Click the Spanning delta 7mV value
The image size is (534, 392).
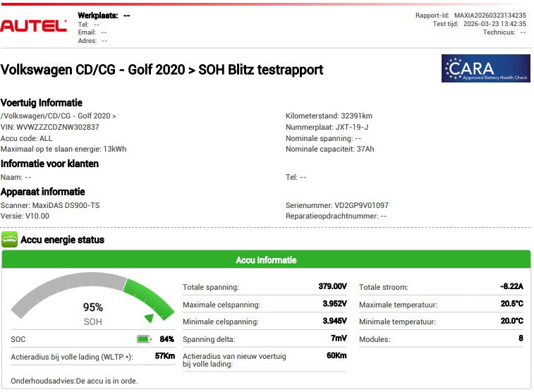click(339, 338)
